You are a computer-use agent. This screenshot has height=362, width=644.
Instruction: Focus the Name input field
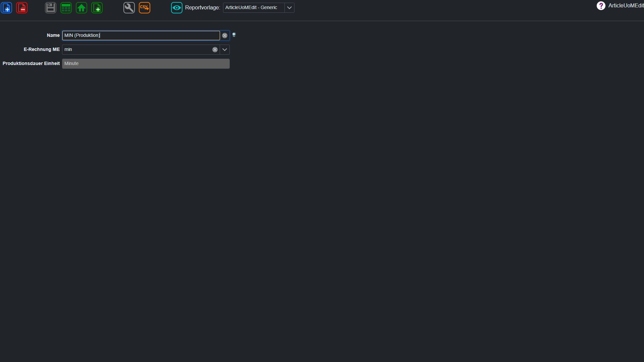(141, 36)
